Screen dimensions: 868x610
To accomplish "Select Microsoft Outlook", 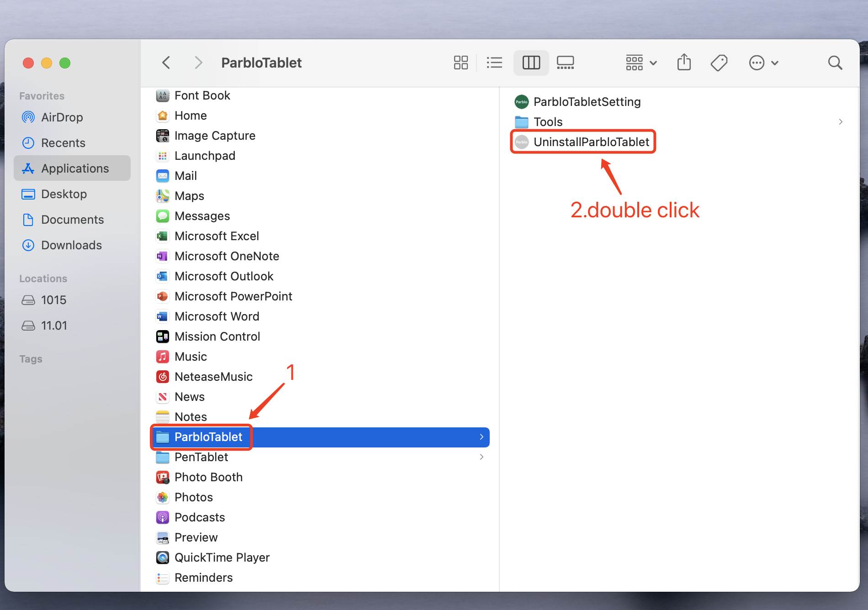I will [320, 276].
